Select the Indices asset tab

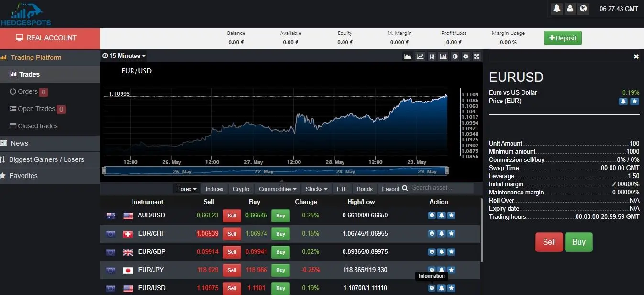(x=214, y=189)
